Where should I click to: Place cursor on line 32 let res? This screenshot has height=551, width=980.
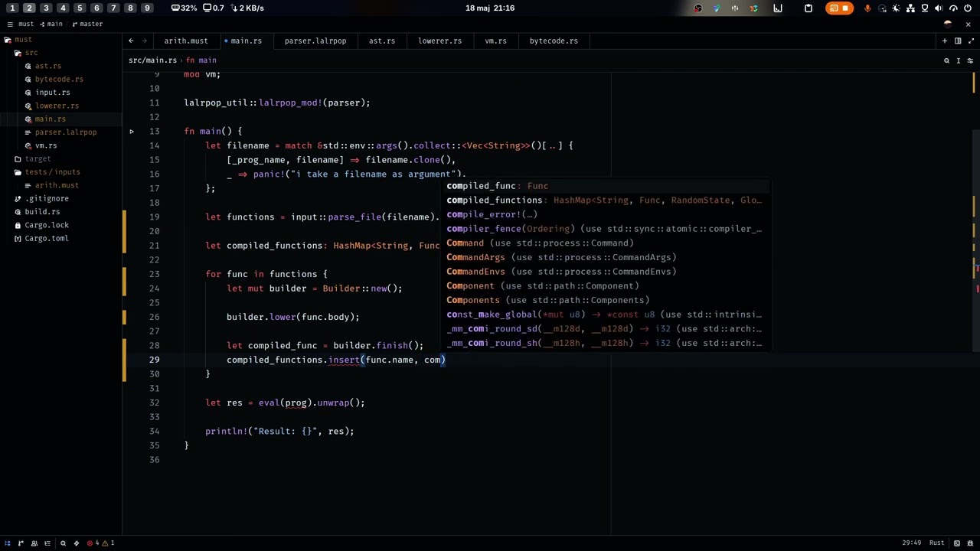[x=285, y=403]
